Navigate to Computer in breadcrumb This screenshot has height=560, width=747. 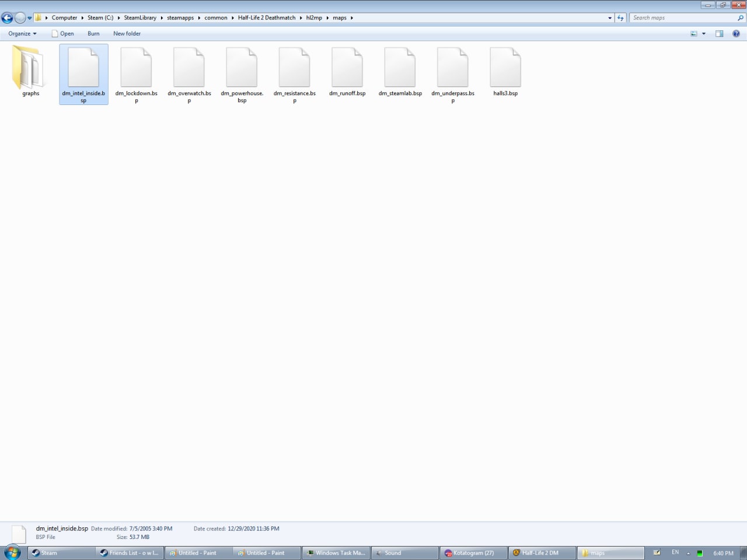pos(64,17)
